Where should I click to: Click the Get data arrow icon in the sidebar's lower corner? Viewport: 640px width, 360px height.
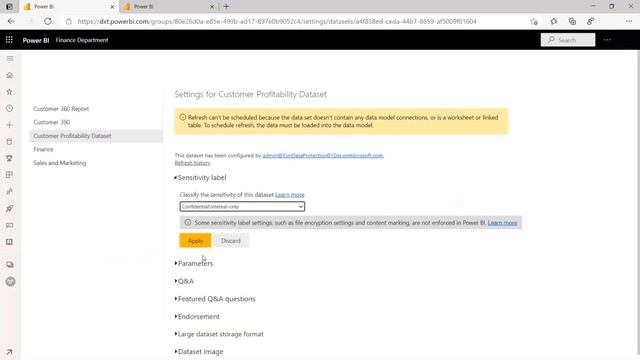click(x=9, y=352)
